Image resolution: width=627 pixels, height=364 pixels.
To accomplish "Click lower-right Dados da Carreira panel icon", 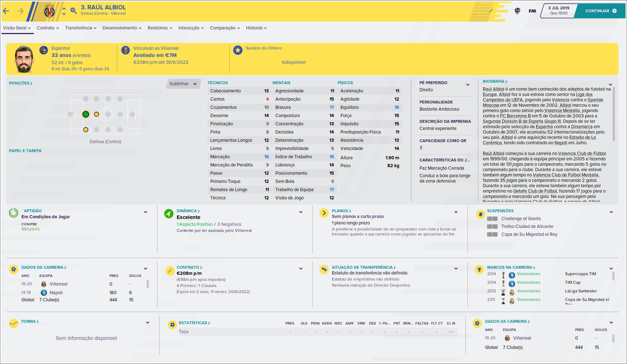I will tap(477, 323).
